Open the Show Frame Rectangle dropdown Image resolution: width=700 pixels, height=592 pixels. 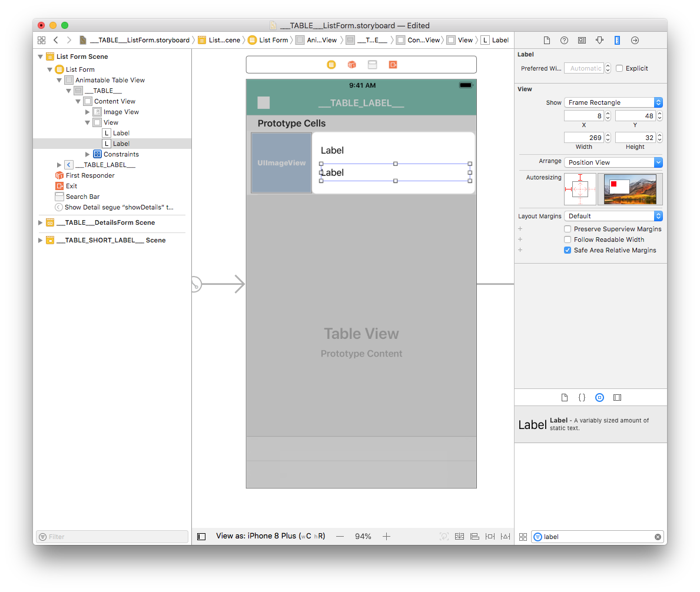point(613,102)
